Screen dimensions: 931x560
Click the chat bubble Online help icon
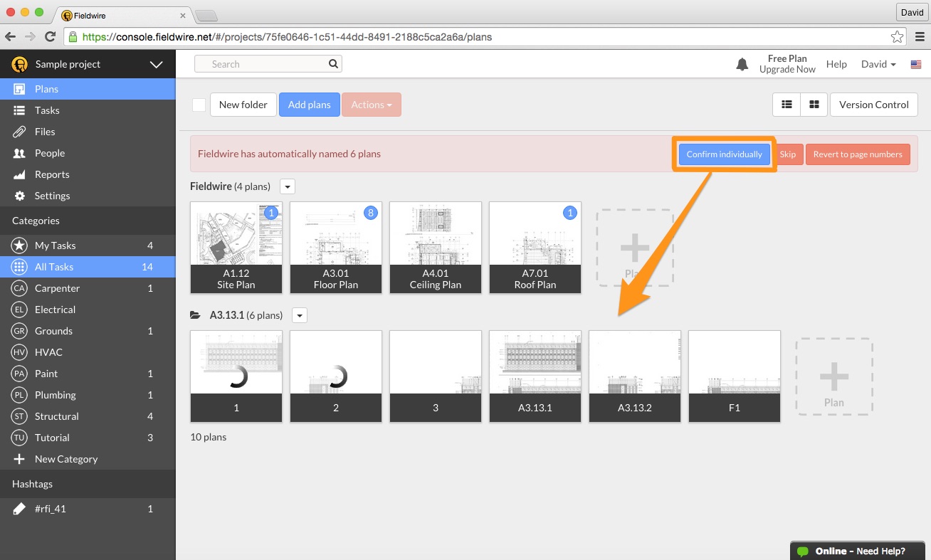(x=803, y=551)
